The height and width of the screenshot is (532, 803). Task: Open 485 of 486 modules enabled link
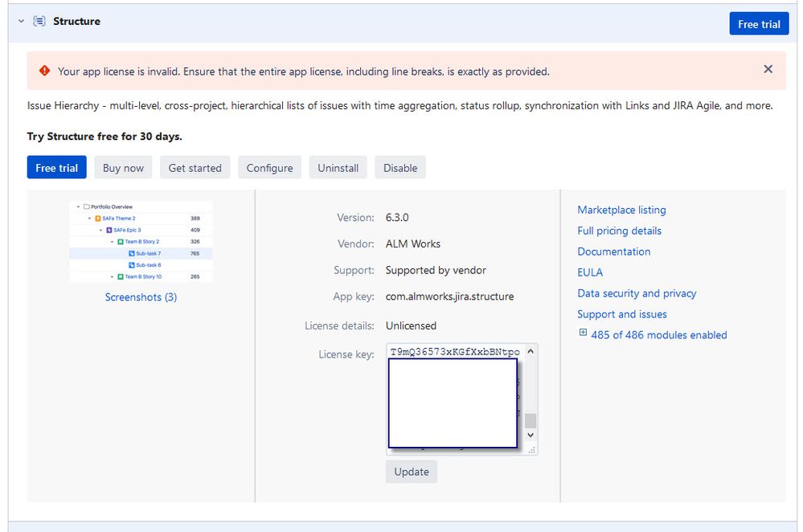658,335
